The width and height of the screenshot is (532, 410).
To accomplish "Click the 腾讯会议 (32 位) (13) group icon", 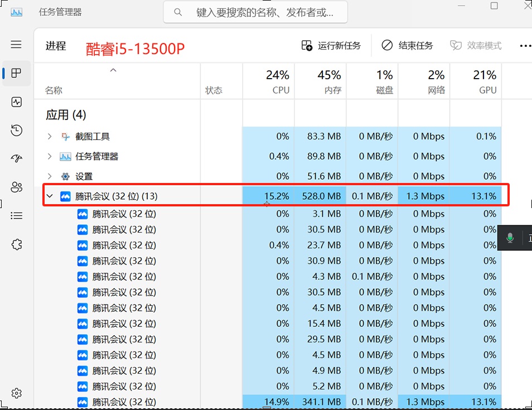I will [65, 196].
